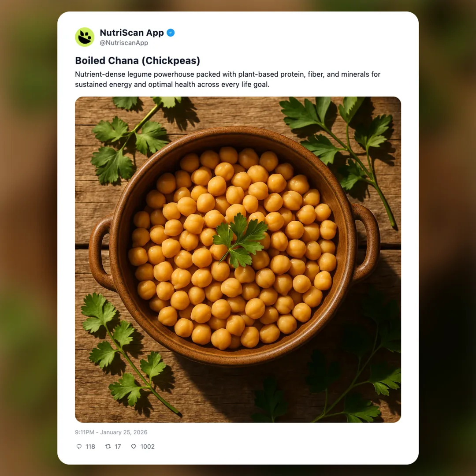The width and height of the screenshot is (476, 476).
Task: Toggle a retweet using the repost icon
Action: pyautogui.click(x=108, y=446)
